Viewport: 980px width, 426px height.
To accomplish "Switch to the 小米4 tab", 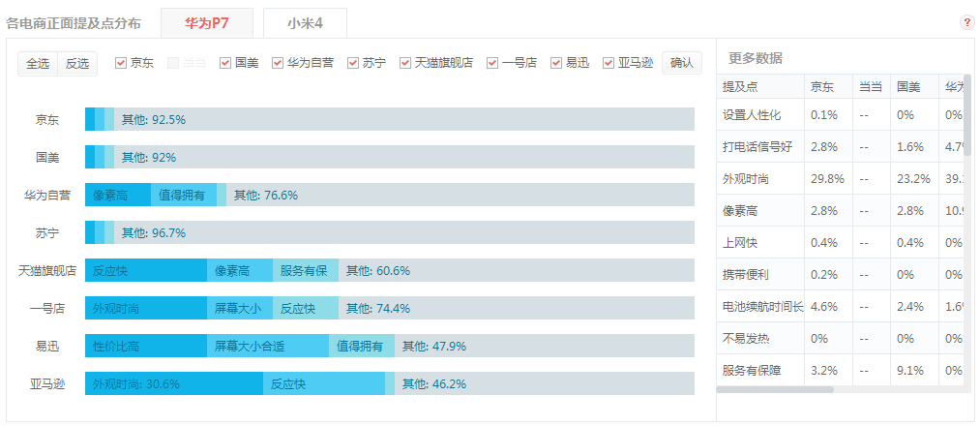I will pos(305,24).
